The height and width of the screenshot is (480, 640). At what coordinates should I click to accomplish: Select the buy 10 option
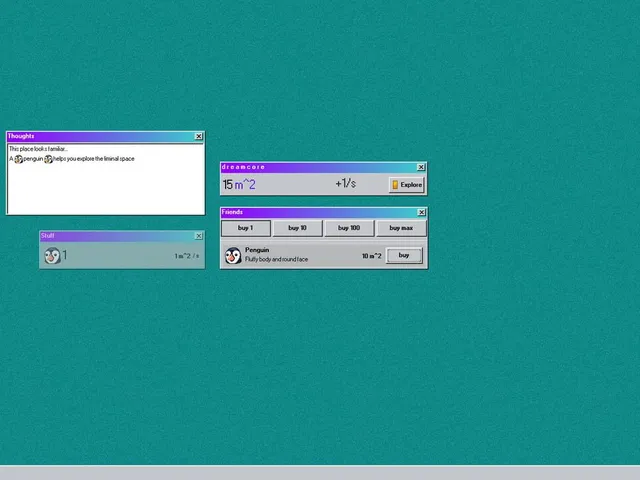(x=298, y=228)
